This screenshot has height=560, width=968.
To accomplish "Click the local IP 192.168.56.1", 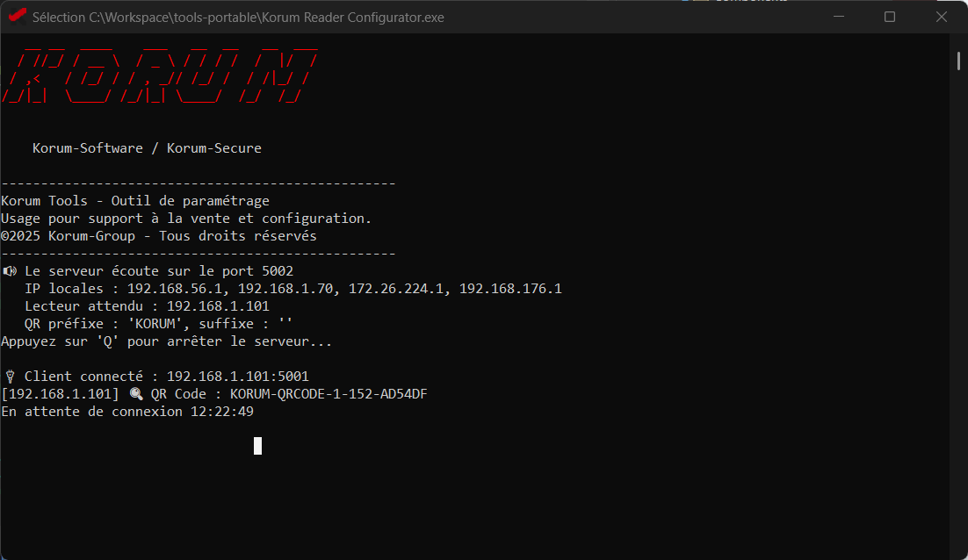I will tap(174, 289).
